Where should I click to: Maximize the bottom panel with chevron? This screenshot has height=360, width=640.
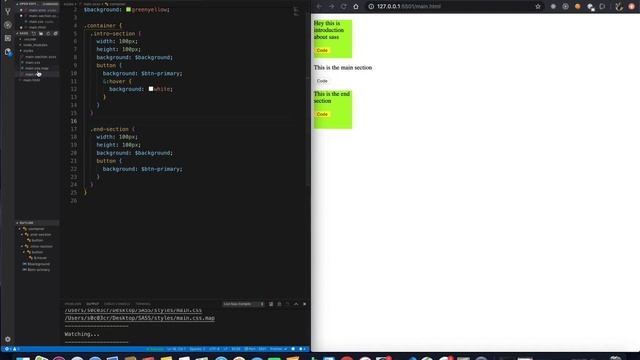(x=296, y=304)
